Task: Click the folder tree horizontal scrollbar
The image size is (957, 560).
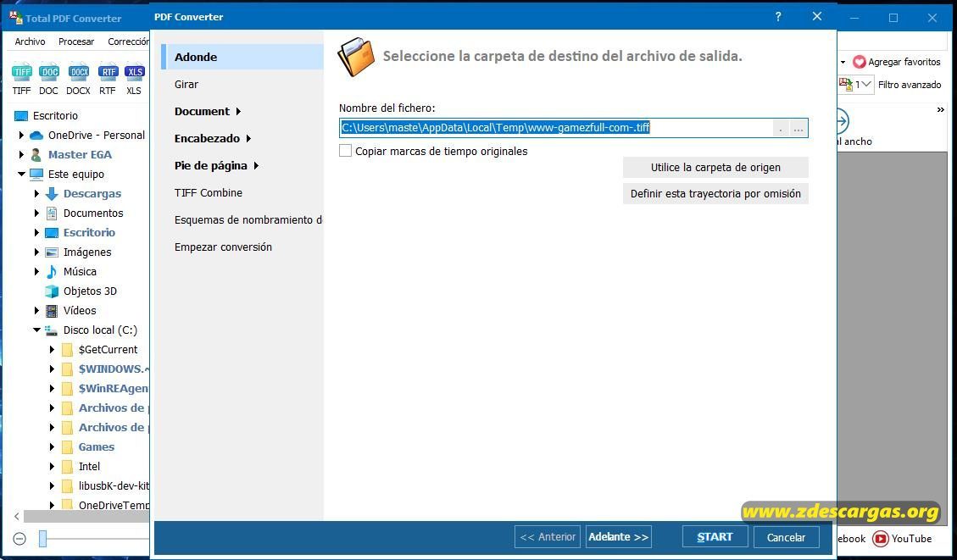Action: pyautogui.click(x=86, y=516)
